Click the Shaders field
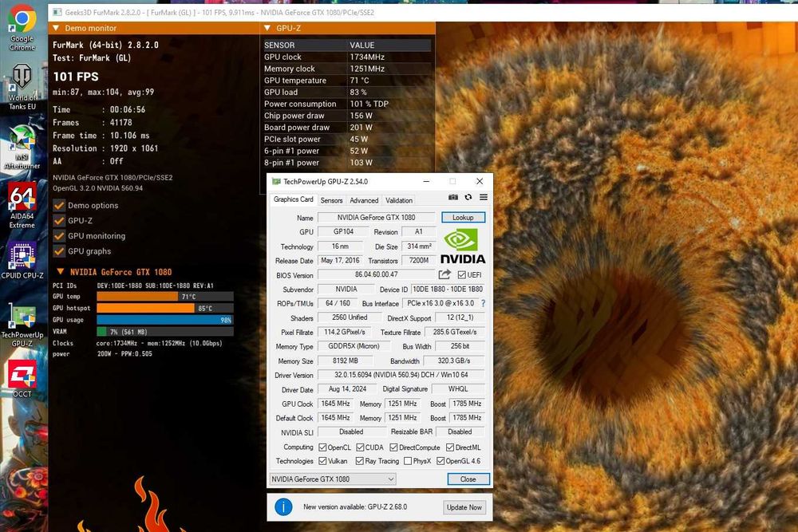Image resolution: width=798 pixels, height=532 pixels. (x=350, y=317)
